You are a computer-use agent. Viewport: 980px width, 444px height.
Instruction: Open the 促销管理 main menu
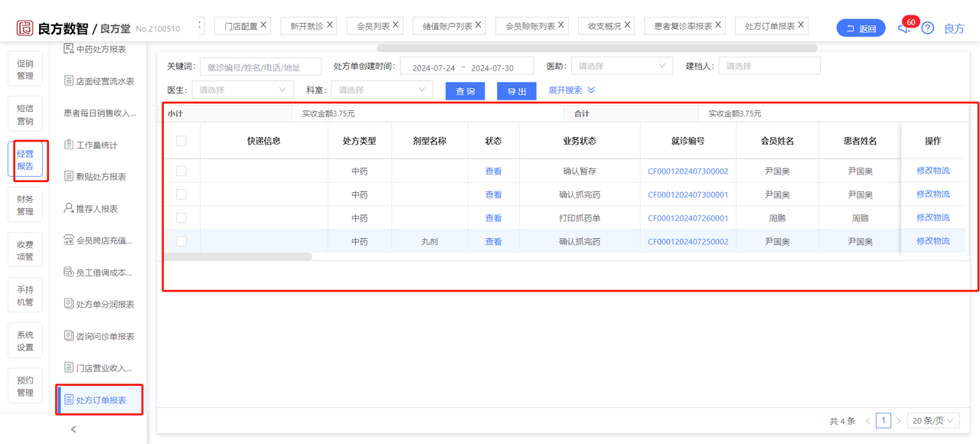25,70
